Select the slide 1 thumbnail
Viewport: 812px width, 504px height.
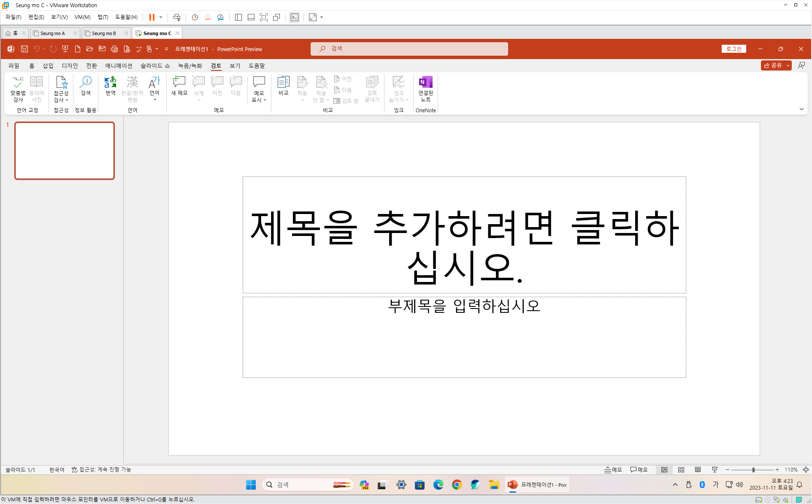pos(65,151)
